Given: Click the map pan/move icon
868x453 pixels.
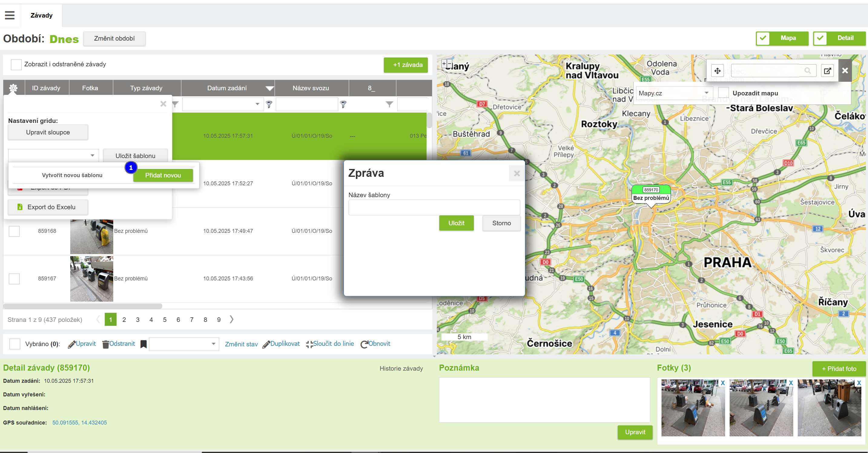Looking at the screenshot, I should click(x=717, y=71).
